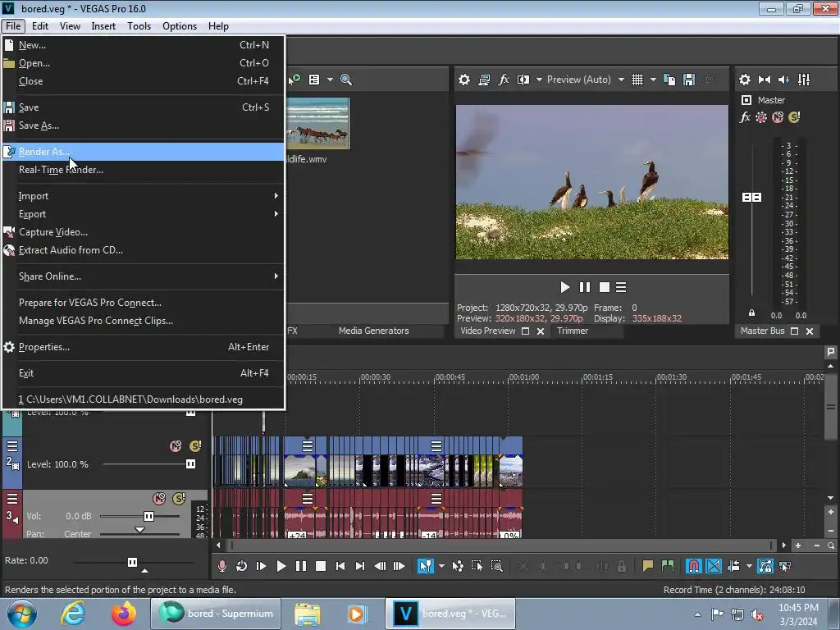Screen dimensions: 840x630
Task: Click the track 3 Vol slider handle
Action: pos(148,516)
